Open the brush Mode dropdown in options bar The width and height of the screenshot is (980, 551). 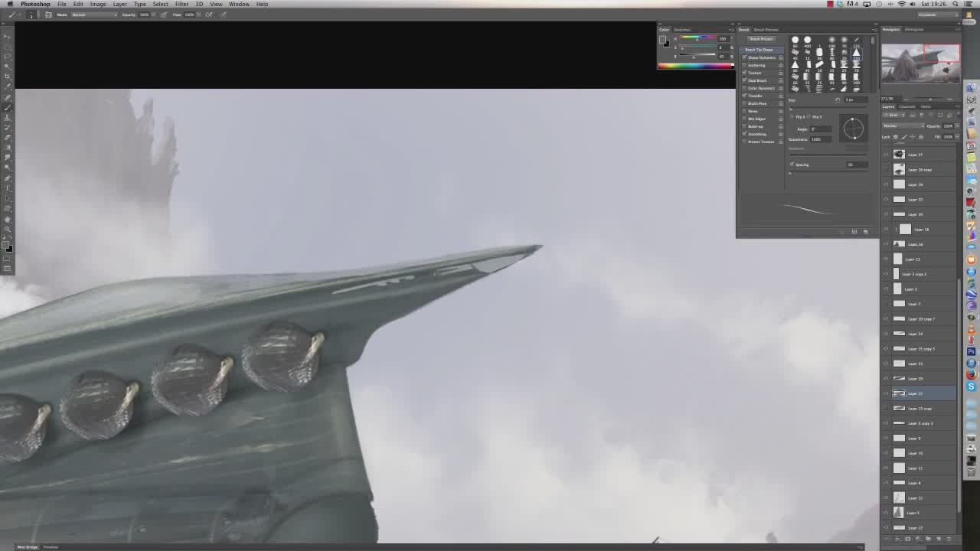point(92,15)
